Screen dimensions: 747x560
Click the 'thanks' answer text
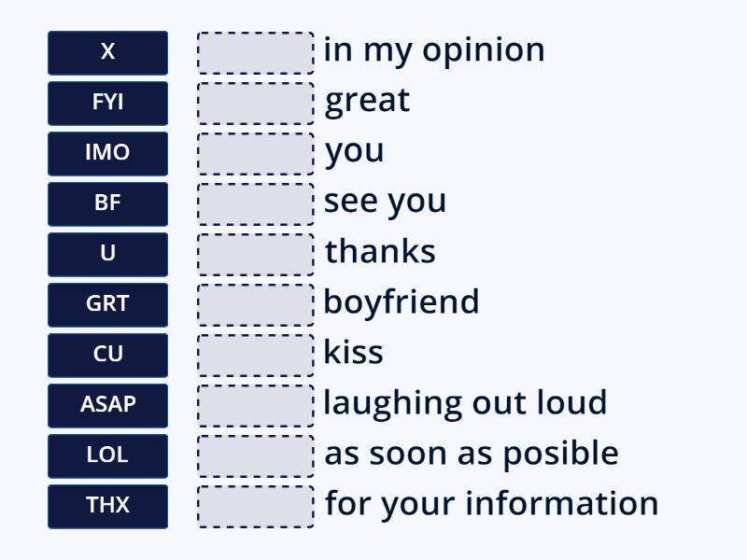(378, 250)
